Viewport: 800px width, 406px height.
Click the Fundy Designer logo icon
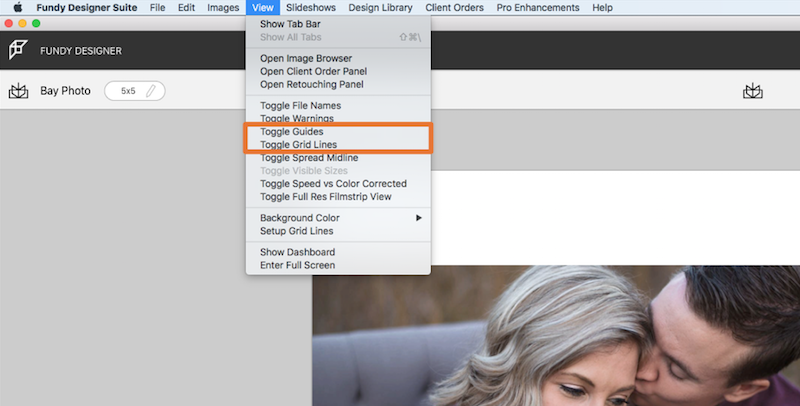pos(18,50)
